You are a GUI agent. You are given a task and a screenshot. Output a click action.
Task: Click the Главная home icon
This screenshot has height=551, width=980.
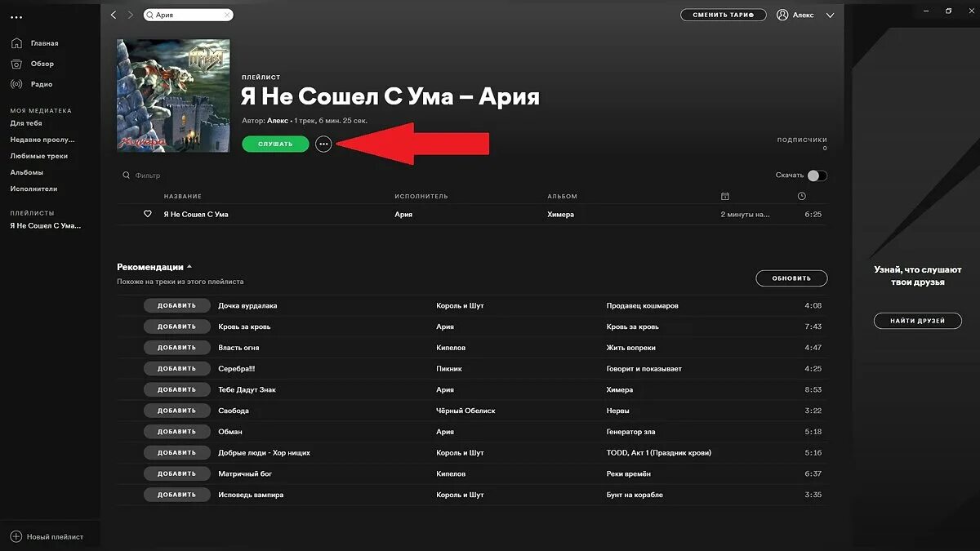(16, 42)
